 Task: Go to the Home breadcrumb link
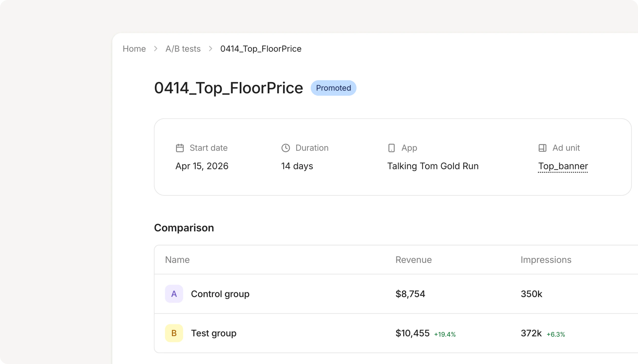(x=134, y=49)
